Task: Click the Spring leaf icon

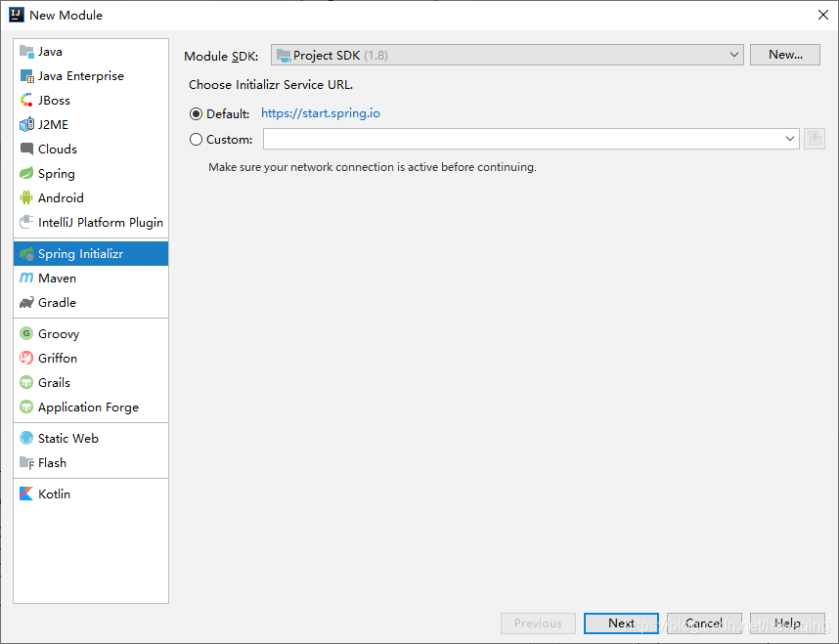Action: coord(26,173)
